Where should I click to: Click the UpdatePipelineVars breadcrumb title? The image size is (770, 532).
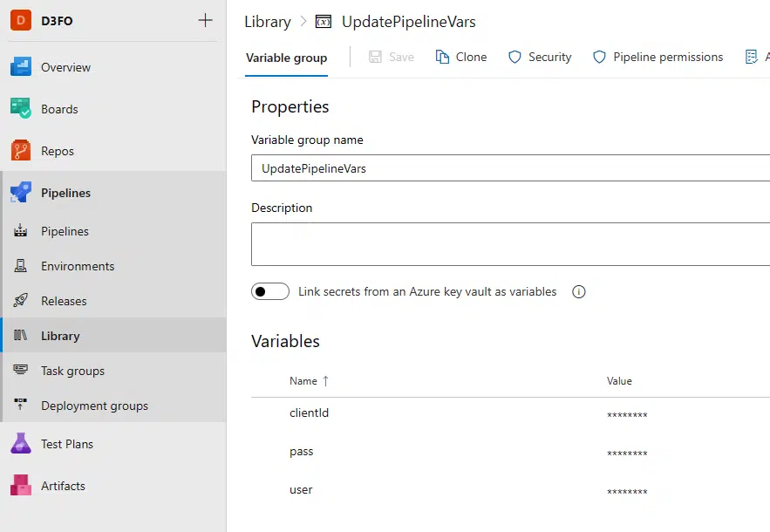pos(409,22)
